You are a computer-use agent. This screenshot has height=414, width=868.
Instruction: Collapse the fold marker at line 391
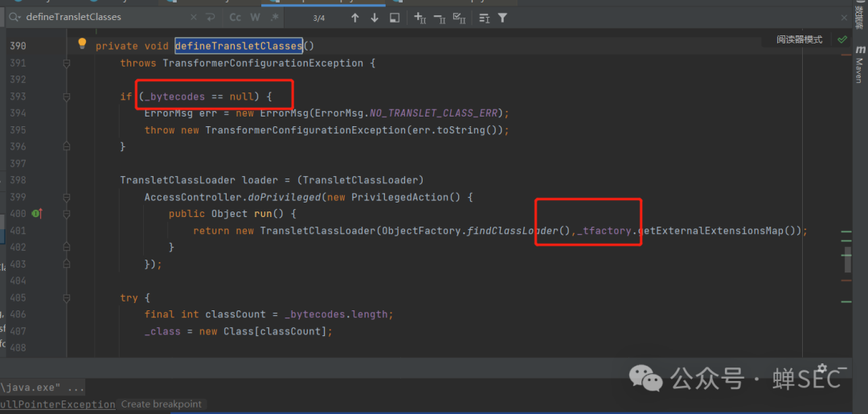coord(67,64)
